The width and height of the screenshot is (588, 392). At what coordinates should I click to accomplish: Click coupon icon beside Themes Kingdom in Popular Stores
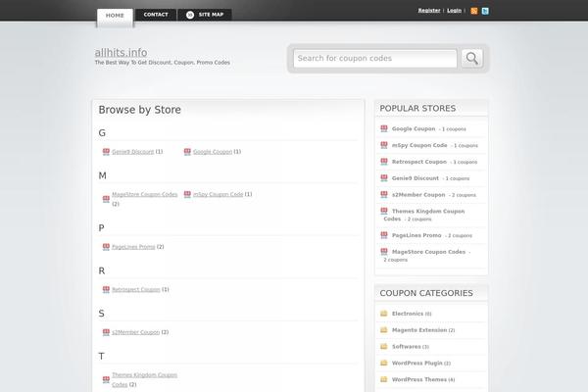tap(384, 212)
